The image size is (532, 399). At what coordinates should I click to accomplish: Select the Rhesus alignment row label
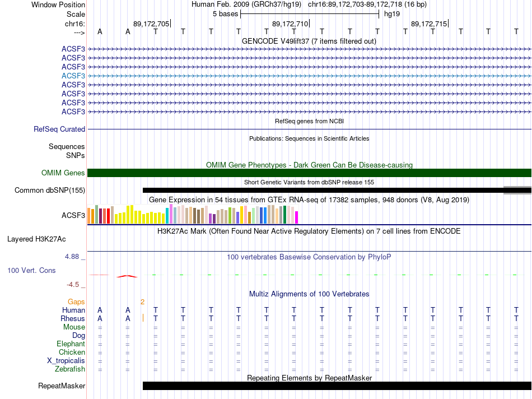[x=73, y=318]
